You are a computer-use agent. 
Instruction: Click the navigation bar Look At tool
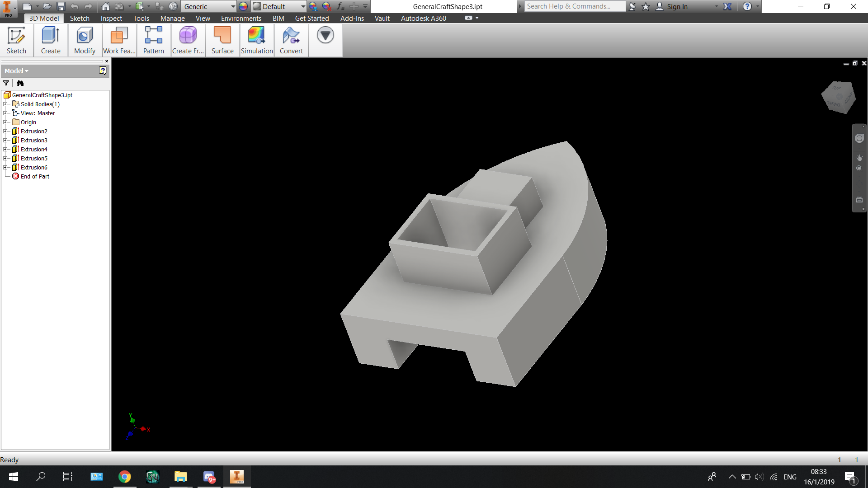pos(859,200)
